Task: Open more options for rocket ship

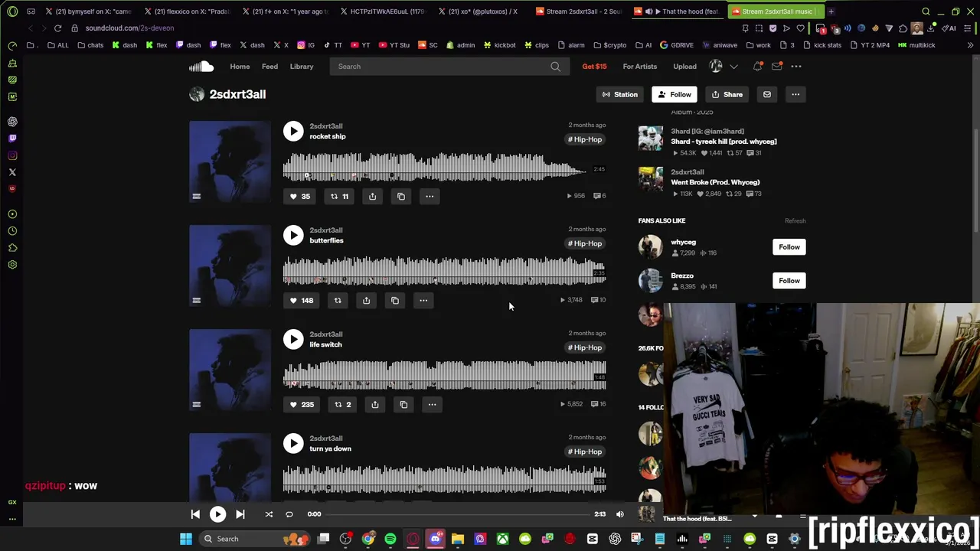Action: click(x=430, y=197)
